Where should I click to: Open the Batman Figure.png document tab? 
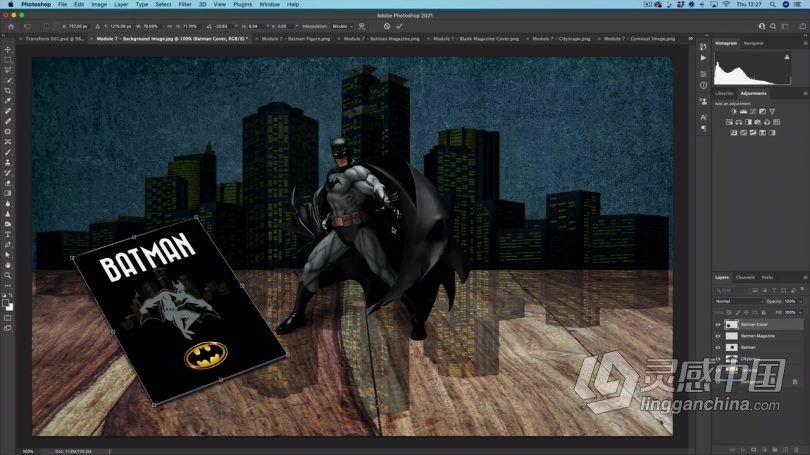click(295, 39)
